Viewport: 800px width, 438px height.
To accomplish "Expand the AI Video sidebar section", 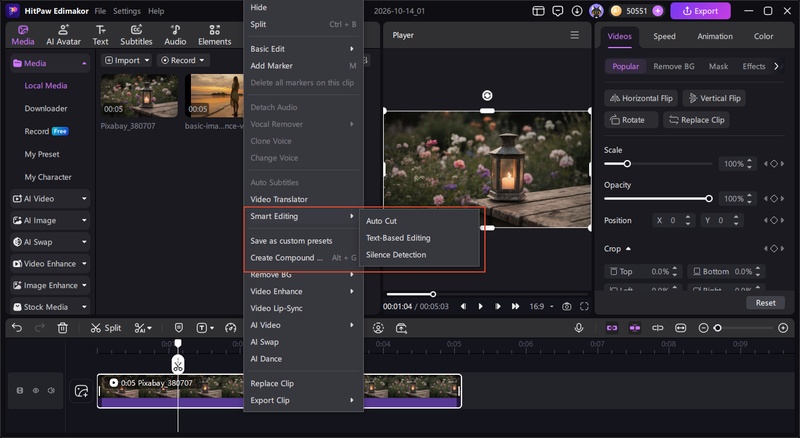I will [50, 199].
